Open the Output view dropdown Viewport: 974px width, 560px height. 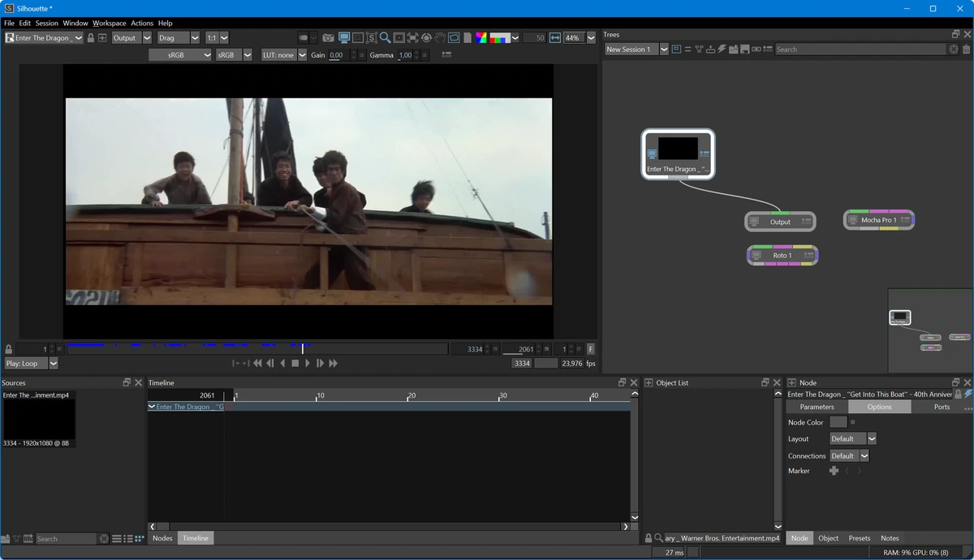point(131,37)
